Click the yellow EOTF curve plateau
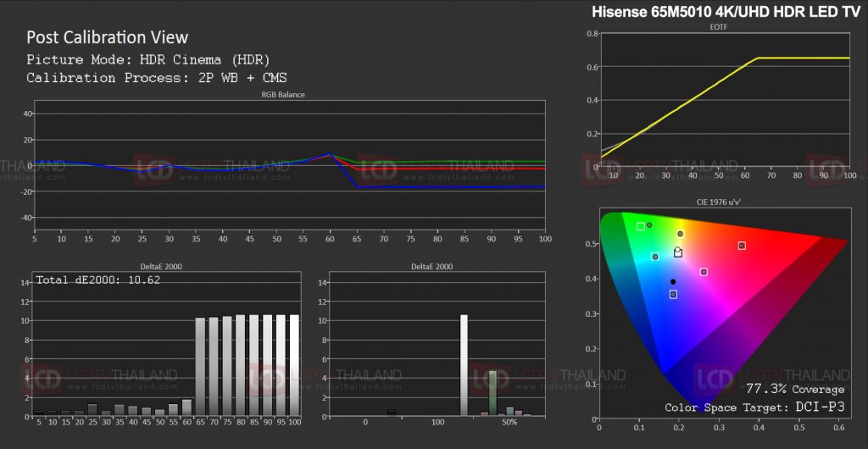The image size is (868, 449). [803, 58]
